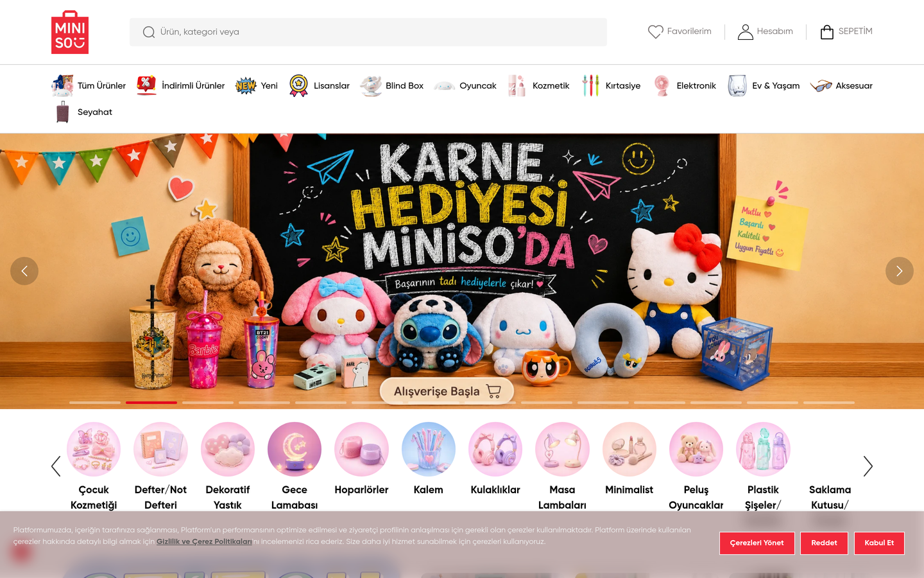This screenshot has width=924, height=578.
Task: Click the Hesabım user icon
Action: point(745,31)
